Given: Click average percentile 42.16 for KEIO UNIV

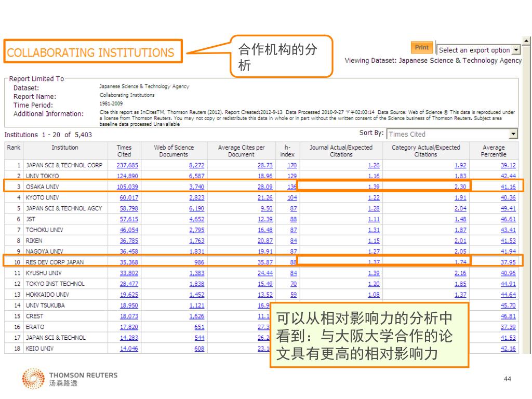Looking at the screenshot, I should [508, 349].
